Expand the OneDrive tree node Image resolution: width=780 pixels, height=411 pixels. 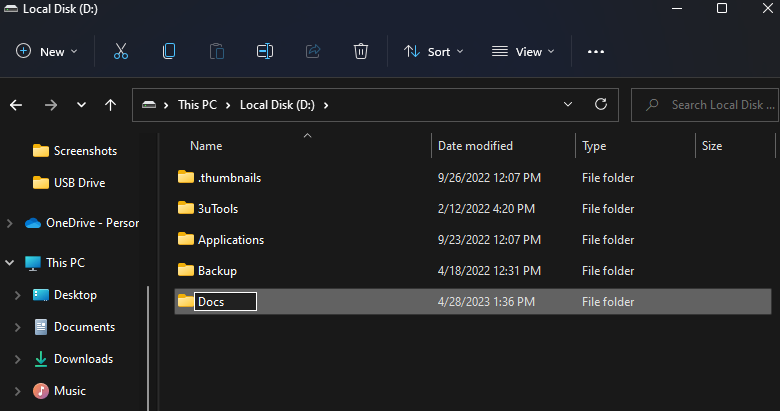tap(10, 223)
